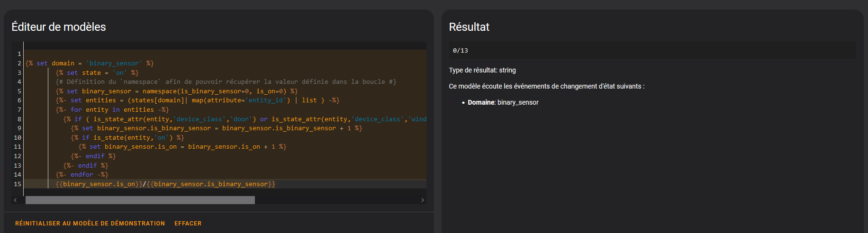Click the 'endfor' statement on line 14

pos(81,175)
